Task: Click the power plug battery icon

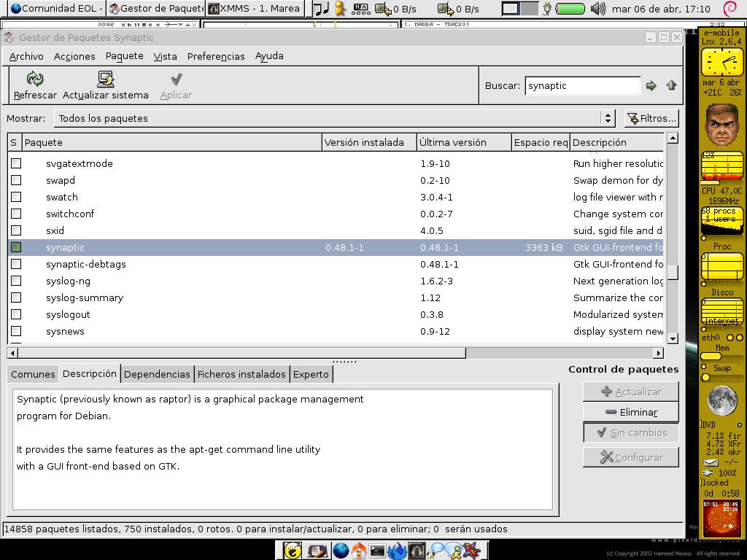Action: (547, 9)
